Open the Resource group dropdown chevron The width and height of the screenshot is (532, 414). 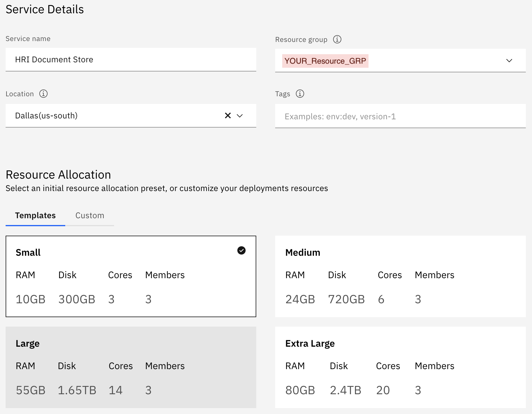tap(509, 61)
